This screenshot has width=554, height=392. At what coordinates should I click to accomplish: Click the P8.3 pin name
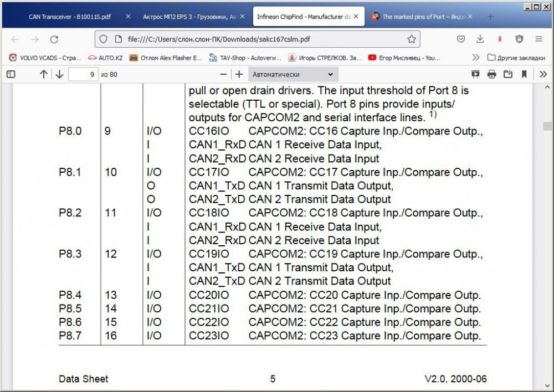point(70,254)
